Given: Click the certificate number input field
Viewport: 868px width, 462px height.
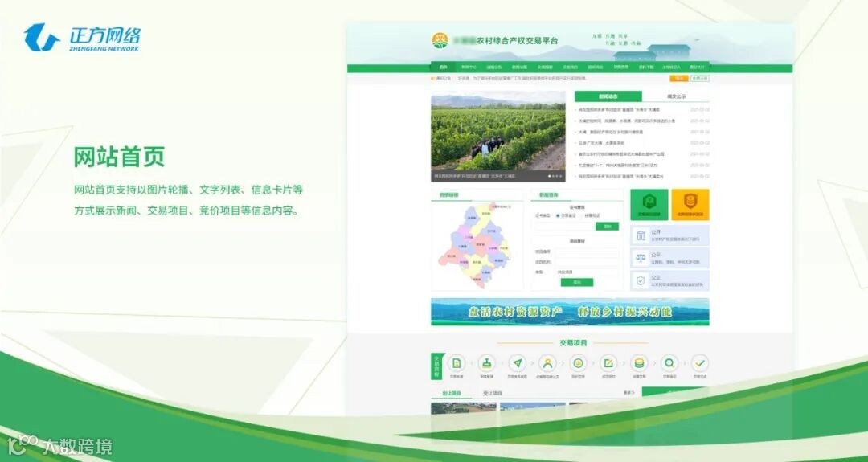Looking at the screenshot, I should pyautogui.click(x=565, y=227).
